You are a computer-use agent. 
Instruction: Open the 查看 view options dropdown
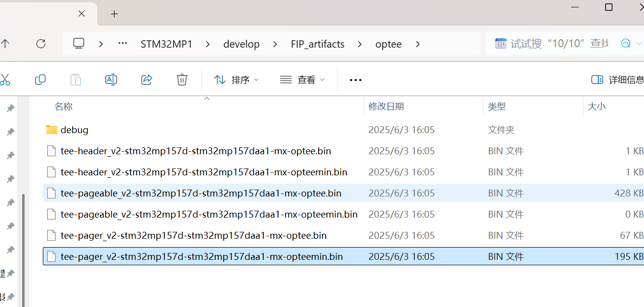click(x=302, y=80)
